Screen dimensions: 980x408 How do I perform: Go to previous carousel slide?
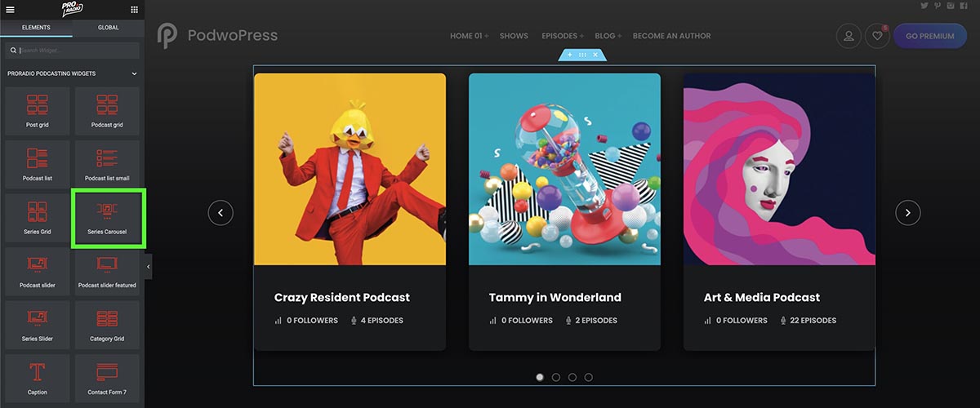[x=220, y=213]
